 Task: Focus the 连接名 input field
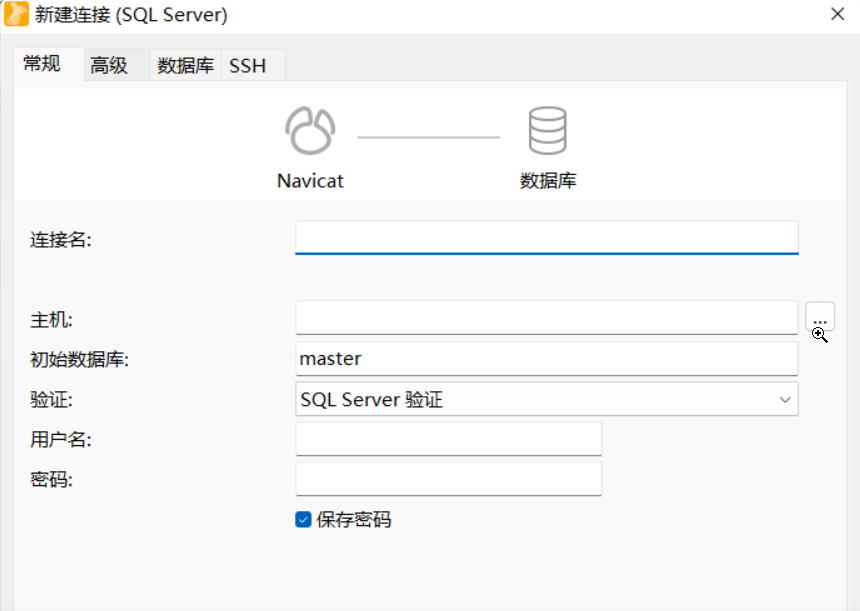(547, 238)
